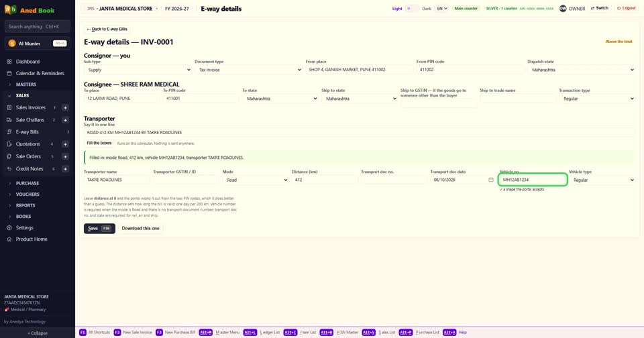This screenshot has height=338, width=644.
Task: Open the EN language dropdown
Action: pos(441,8)
